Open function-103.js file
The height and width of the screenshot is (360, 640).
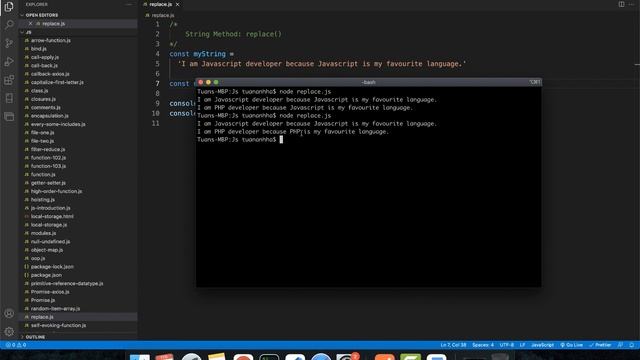48,166
